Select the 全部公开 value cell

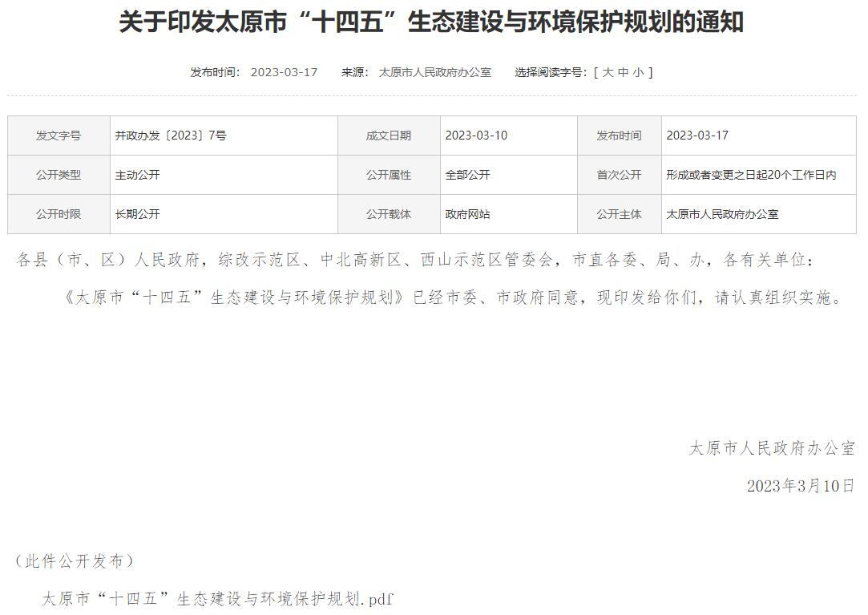[509, 175]
